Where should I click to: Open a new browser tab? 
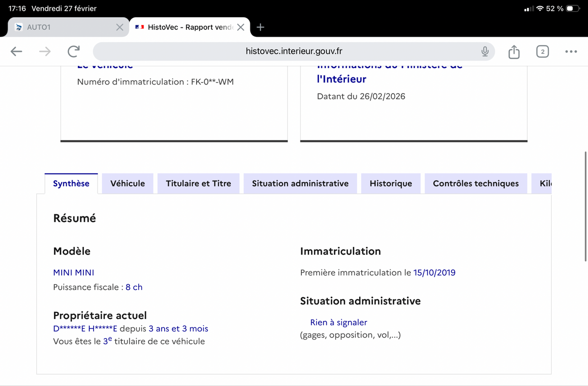261,27
